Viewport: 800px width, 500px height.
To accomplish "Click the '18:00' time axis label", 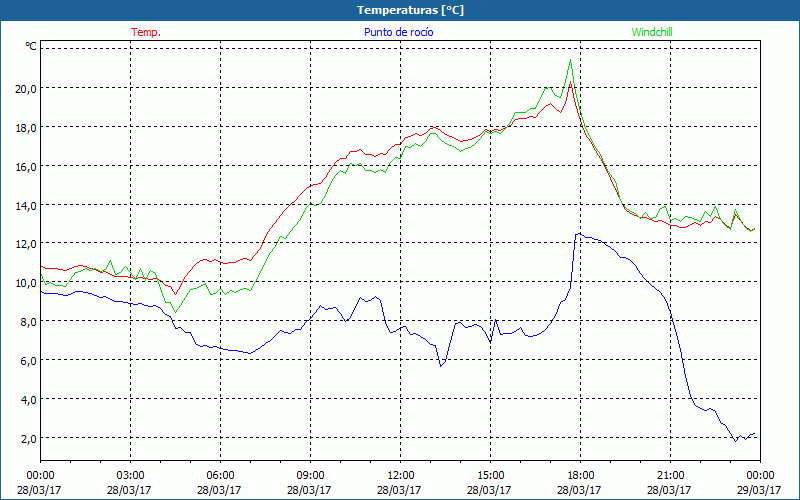I will (x=580, y=476).
